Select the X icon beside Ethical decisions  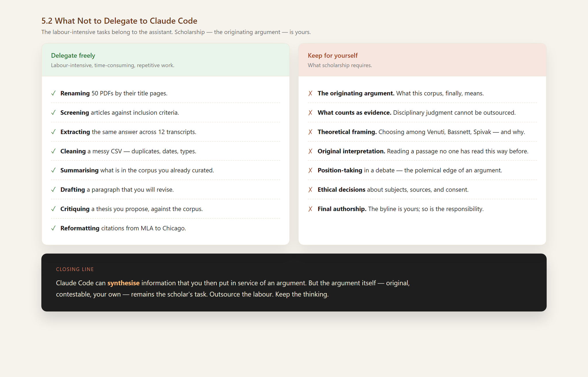coord(310,190)
